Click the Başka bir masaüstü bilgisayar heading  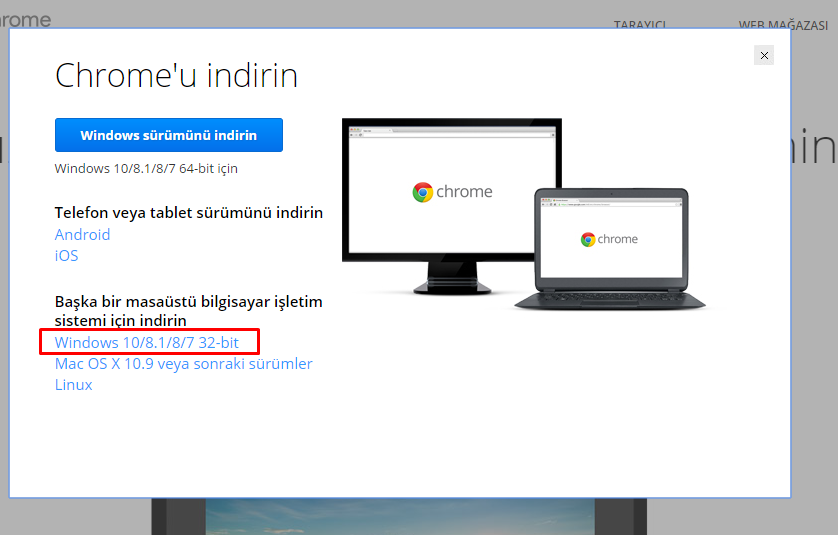click(x=189, y=311)
